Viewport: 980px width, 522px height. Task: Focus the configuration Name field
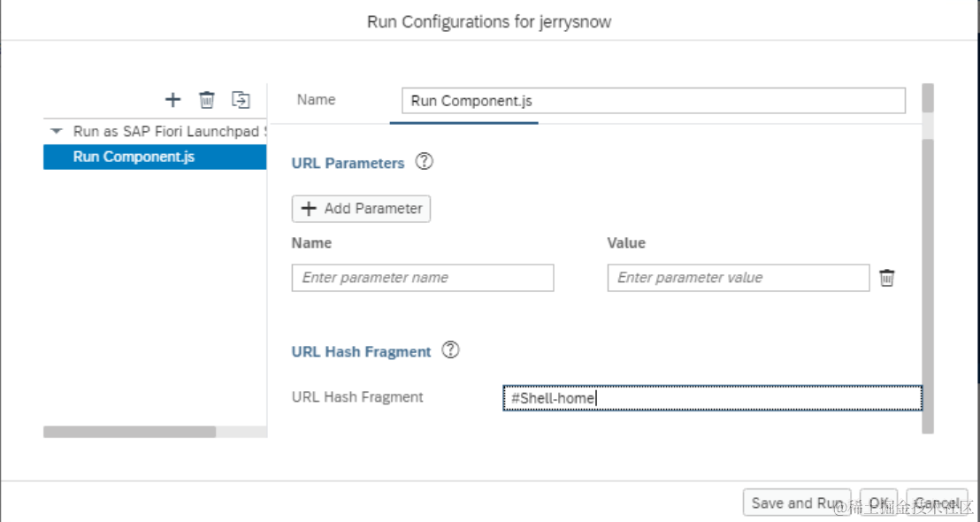tap(653, 100)
